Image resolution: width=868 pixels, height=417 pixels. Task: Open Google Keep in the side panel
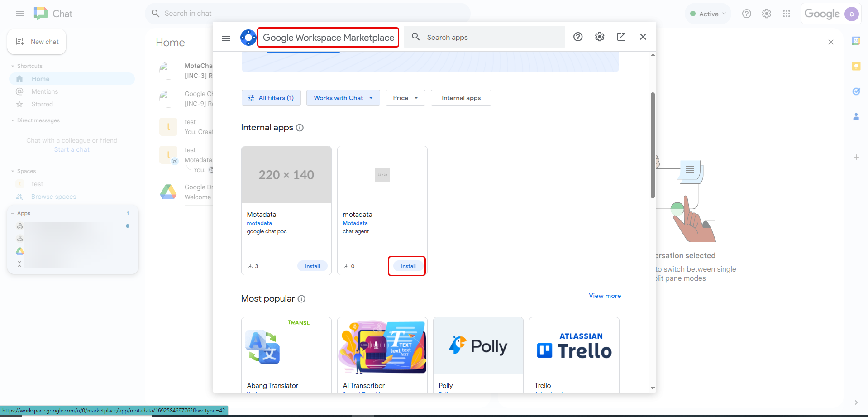coord(856,66)
